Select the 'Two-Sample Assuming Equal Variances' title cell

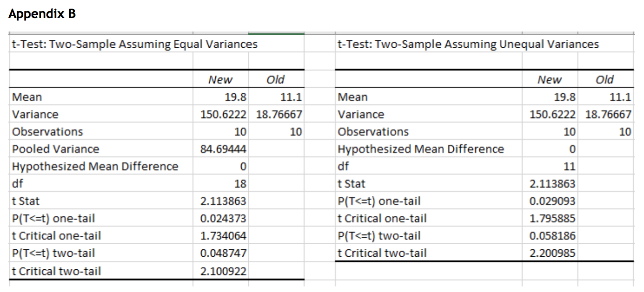click(x=135, y=44)
